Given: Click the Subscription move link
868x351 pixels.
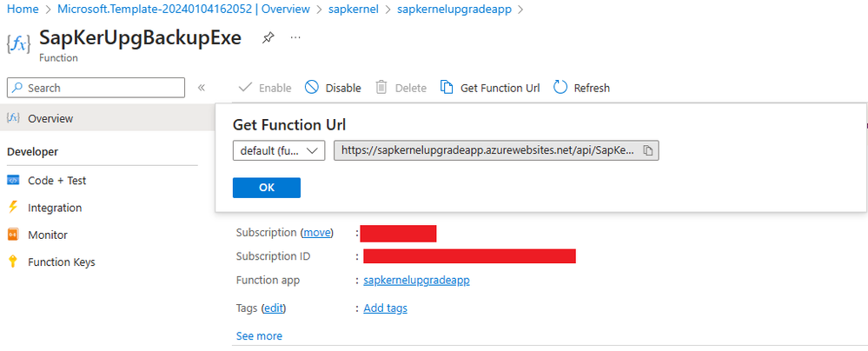Looking at the screenshot, I should (x=318, y=233).
